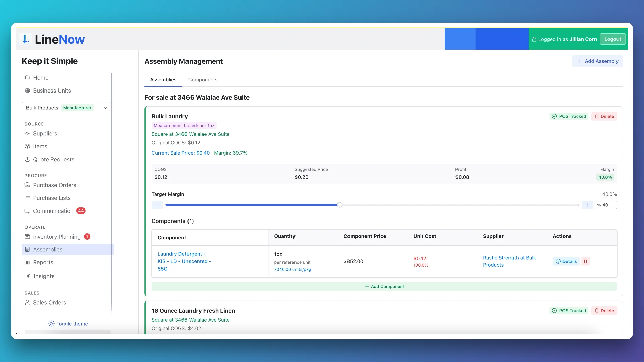The height and width of the screenshot is (362, 644).
Task: Click the Purchase Orders icon
Action: pyautogui.click(x=27, y=185)
